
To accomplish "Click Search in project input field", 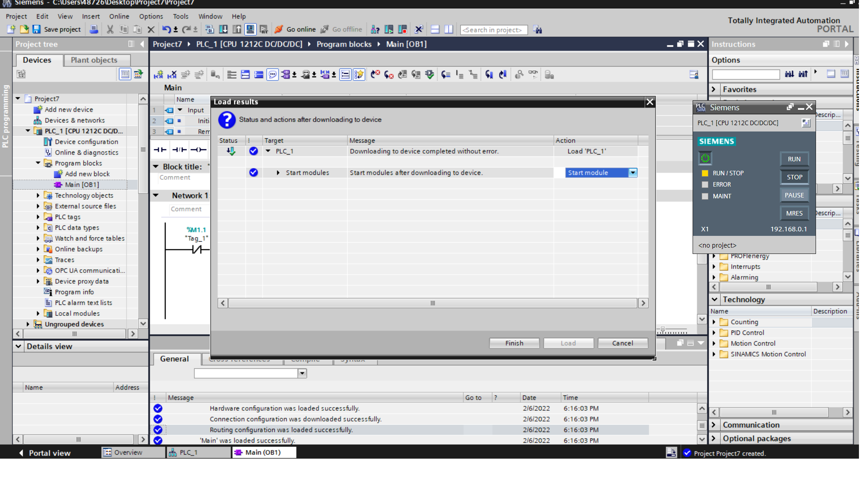I will tap(494, 30).
